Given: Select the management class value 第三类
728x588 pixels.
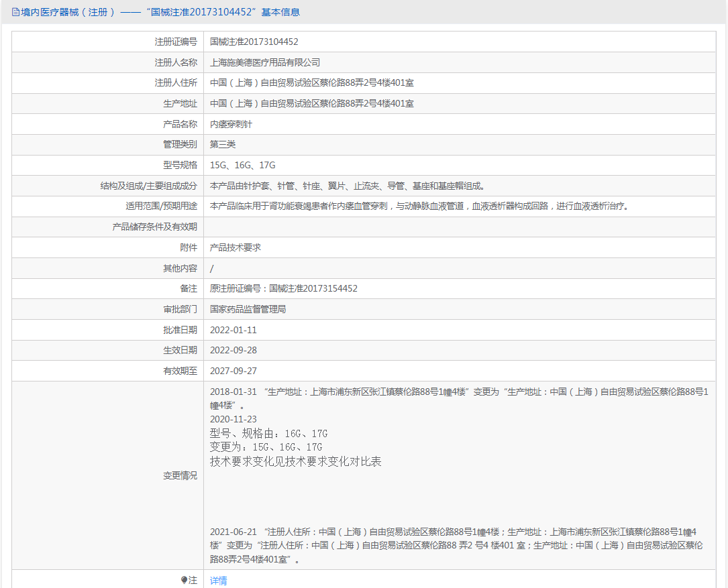Looking at the screenshot, I should pyautogui.click(x=222, y=144).
